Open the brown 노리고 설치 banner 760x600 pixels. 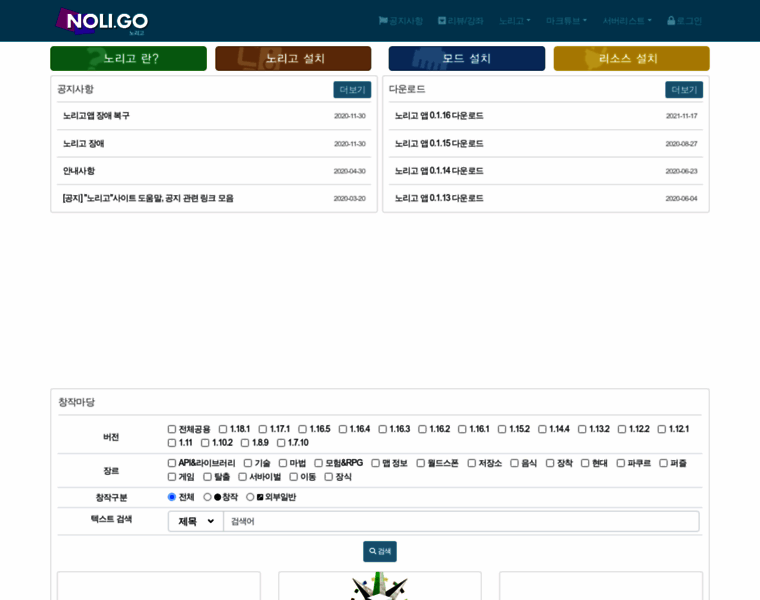(293, 59)
